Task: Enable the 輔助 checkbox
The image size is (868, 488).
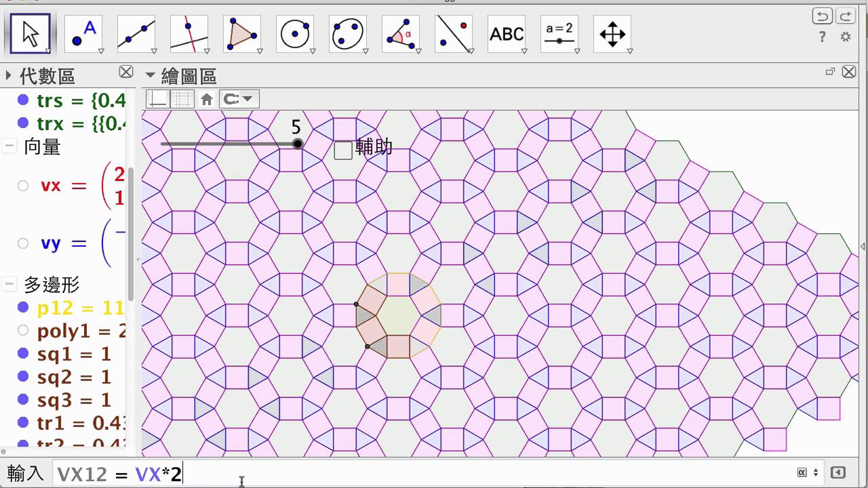Action: coord(344,150)
